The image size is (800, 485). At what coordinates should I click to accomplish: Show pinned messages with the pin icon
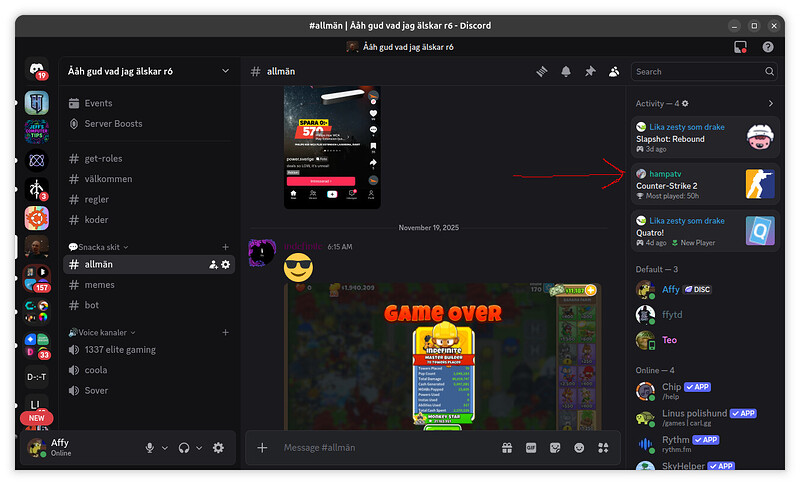point(590,72)
